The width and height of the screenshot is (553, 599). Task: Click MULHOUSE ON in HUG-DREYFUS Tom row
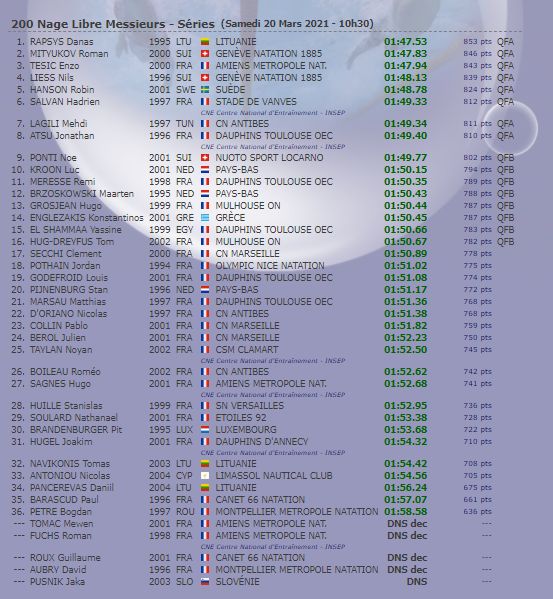click(x=248, y=242)
